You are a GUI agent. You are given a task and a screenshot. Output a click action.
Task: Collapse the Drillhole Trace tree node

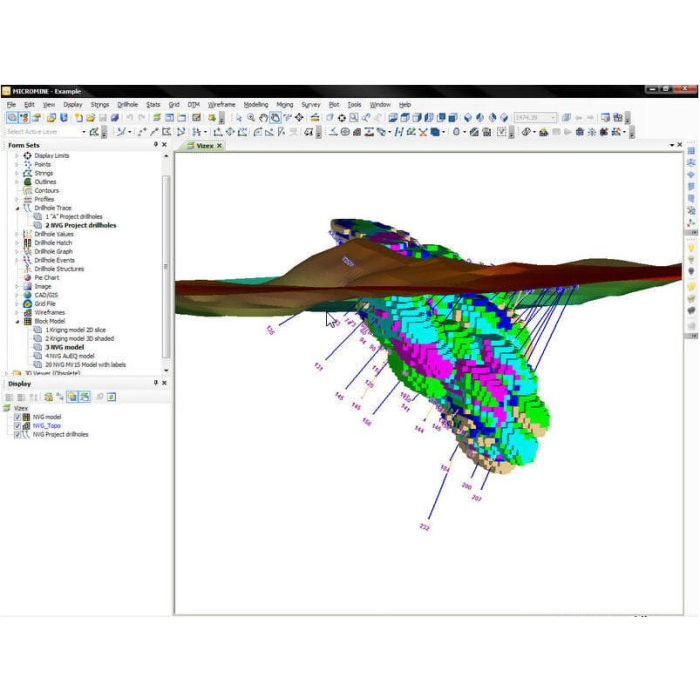tap(16, 208)
